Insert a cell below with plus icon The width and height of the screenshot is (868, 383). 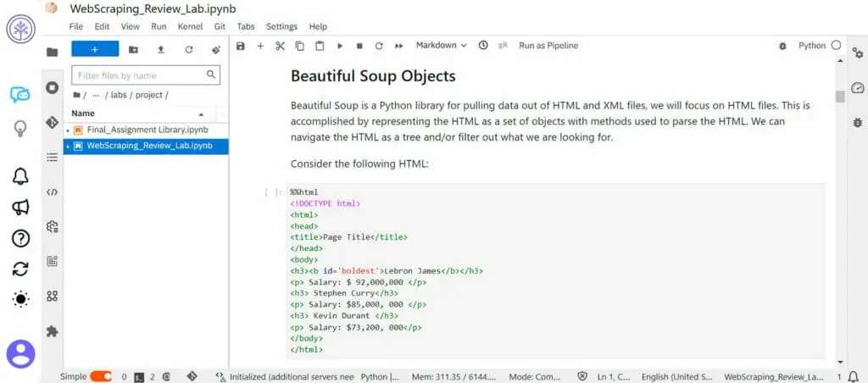coord(260,46)
